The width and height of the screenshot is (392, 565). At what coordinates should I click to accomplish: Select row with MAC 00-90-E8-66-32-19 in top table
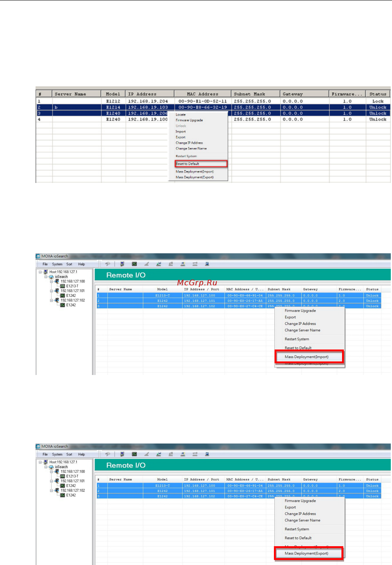[x=213, y=107]
